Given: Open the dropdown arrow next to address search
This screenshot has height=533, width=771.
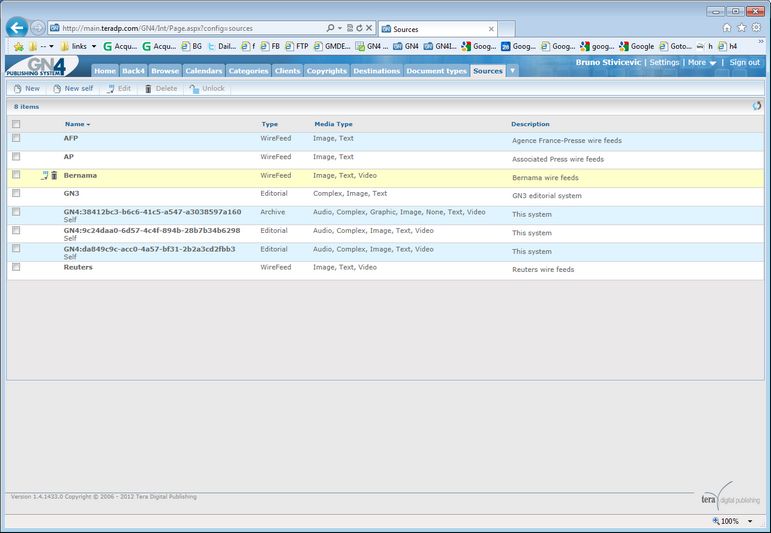Looking at the screenshot, I should [x=340, y=28].
